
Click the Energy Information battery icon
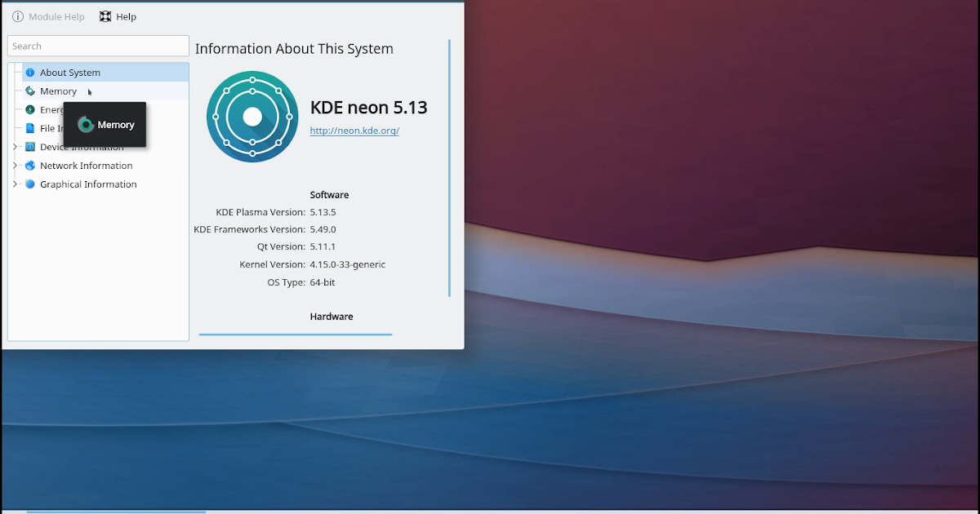click(30, 109)
